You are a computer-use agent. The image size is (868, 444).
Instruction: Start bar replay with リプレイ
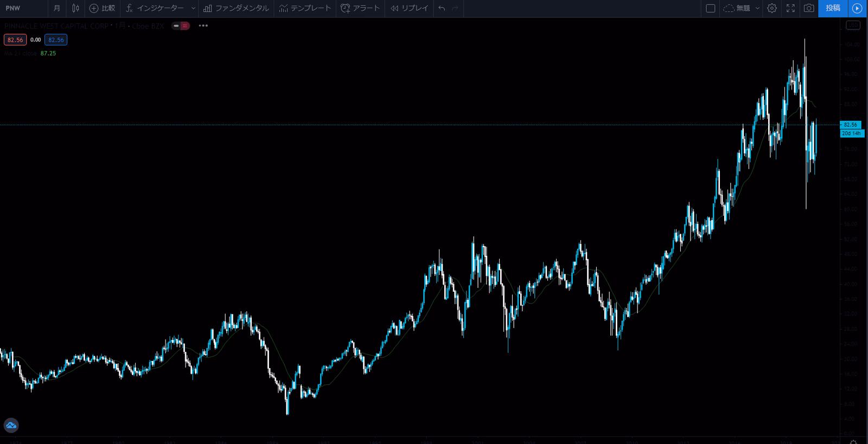click(410, 8)
